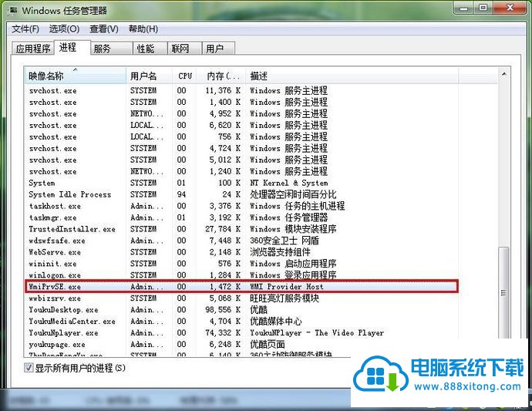The image size is (532, 411).
Task: Select the wdswfsafe.exe process
Action: click(241, 241)
